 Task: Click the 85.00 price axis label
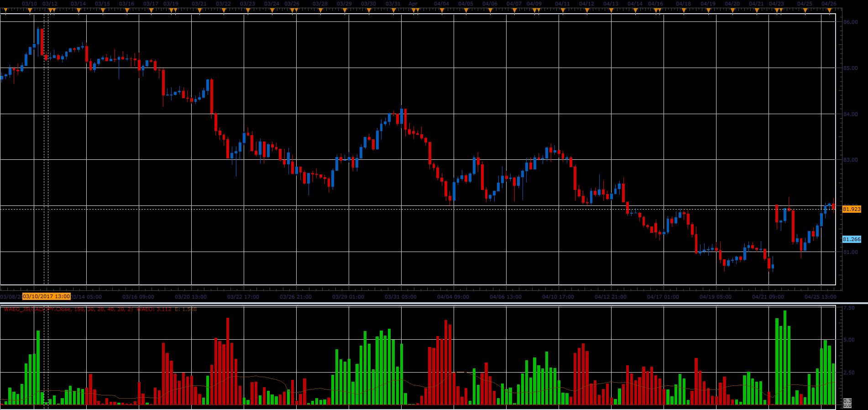[x=851, y=68]
